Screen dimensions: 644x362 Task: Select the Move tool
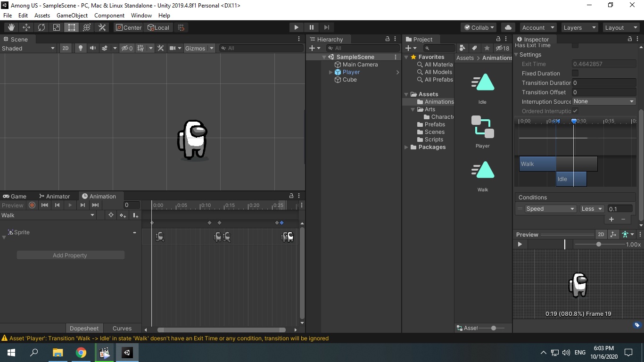26,27
